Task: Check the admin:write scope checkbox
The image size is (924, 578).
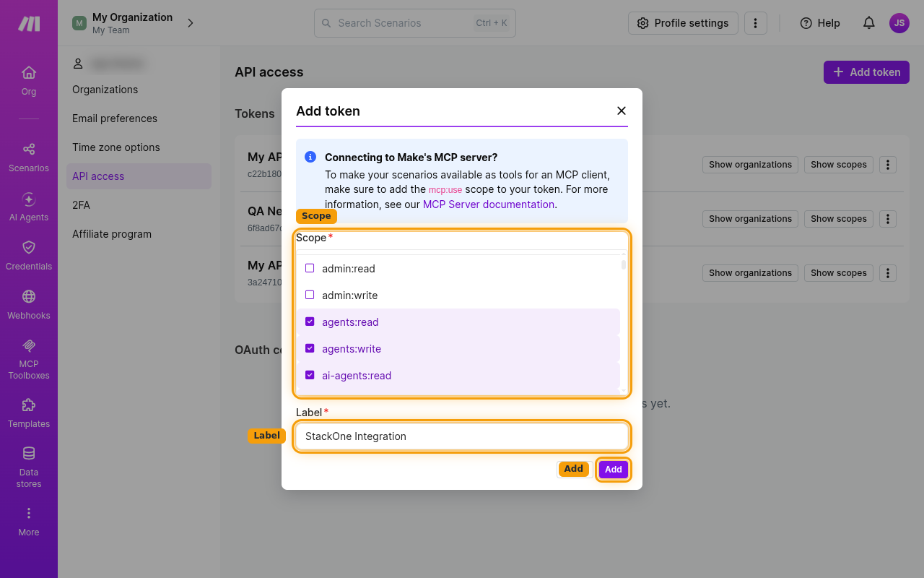Action: pyautogui.click(x=310, y=295)
